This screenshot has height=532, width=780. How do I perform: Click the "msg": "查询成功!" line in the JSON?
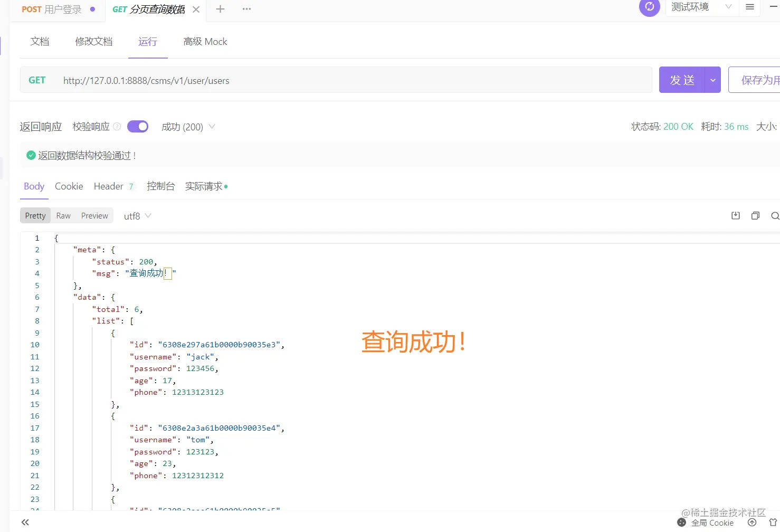click(134, 273)
